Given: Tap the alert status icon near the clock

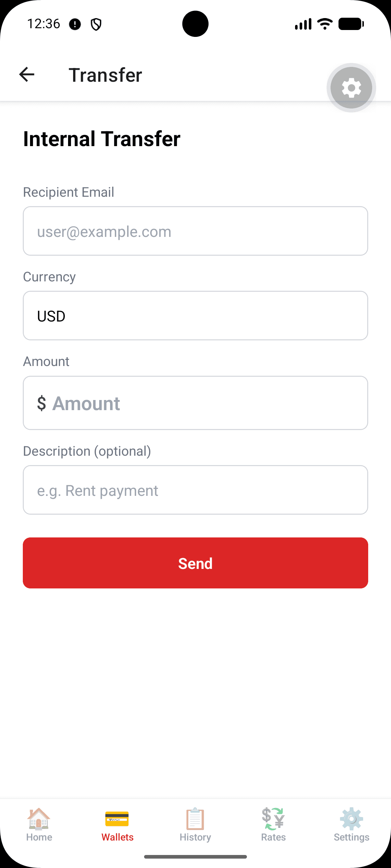Looking at the screenshot, I should point(75,24).
